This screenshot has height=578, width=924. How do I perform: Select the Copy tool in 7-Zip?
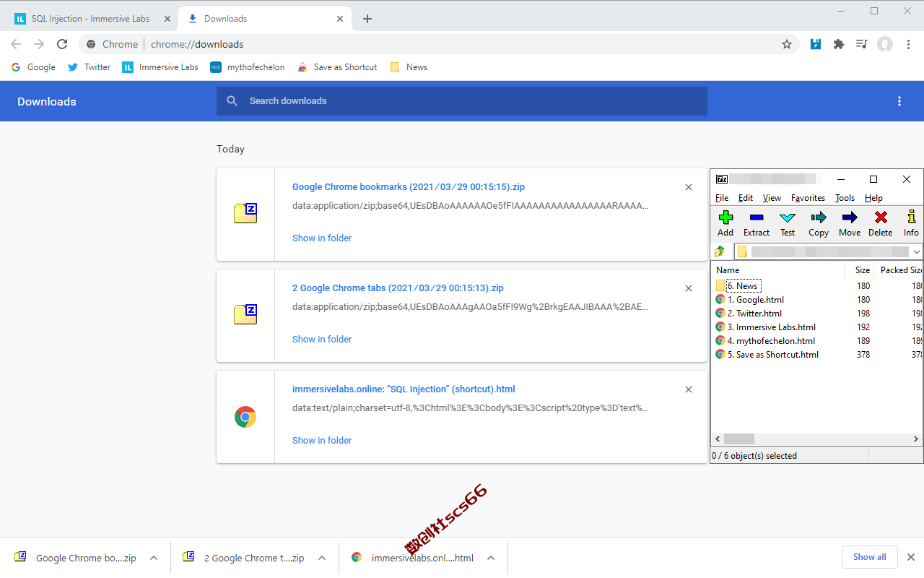[x=819, y=223]
